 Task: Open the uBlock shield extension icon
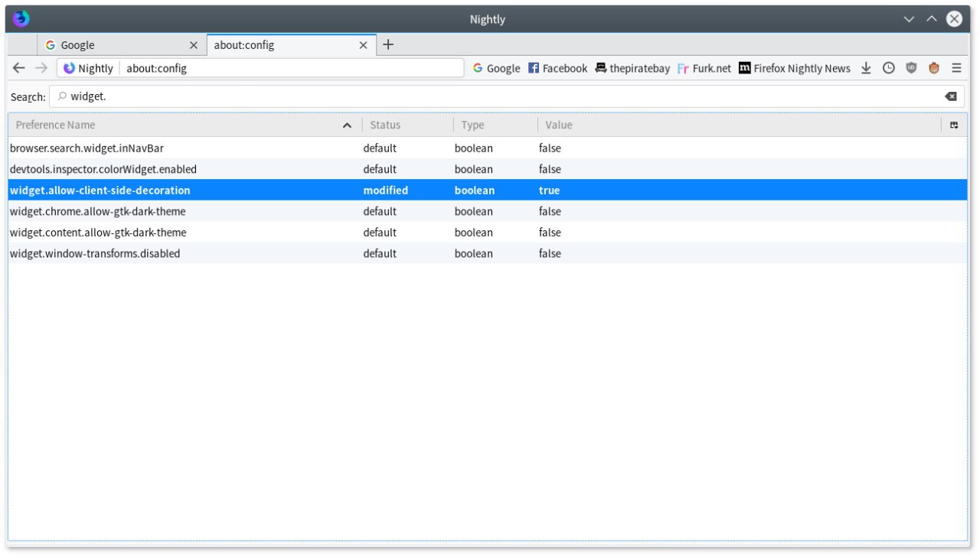(x=911, y=68)
